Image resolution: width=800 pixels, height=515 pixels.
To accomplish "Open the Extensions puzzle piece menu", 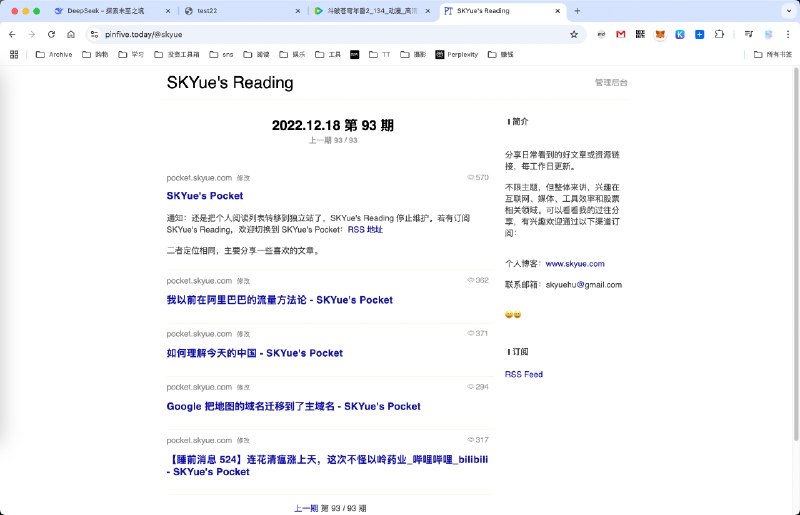I will pyautogui.click(x=719, y=34).
